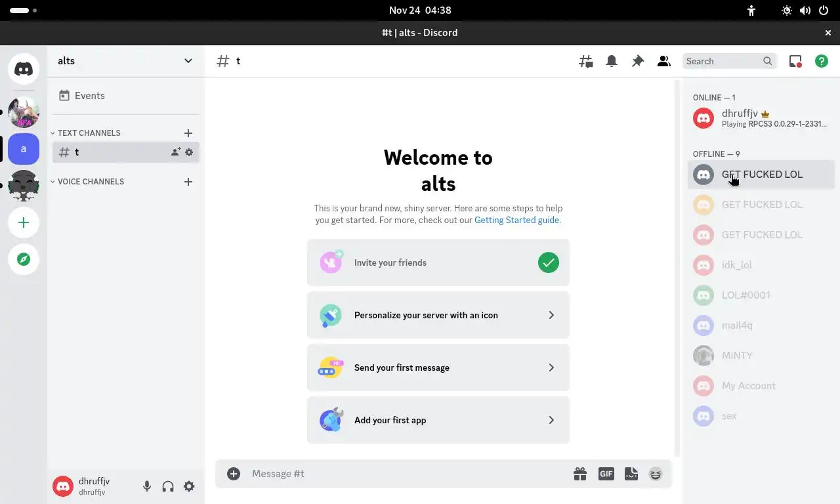This screenshot has width=840, height=504.
Task: Open Explore Discoverable Servers compass
Action: (x=24, y=259)
